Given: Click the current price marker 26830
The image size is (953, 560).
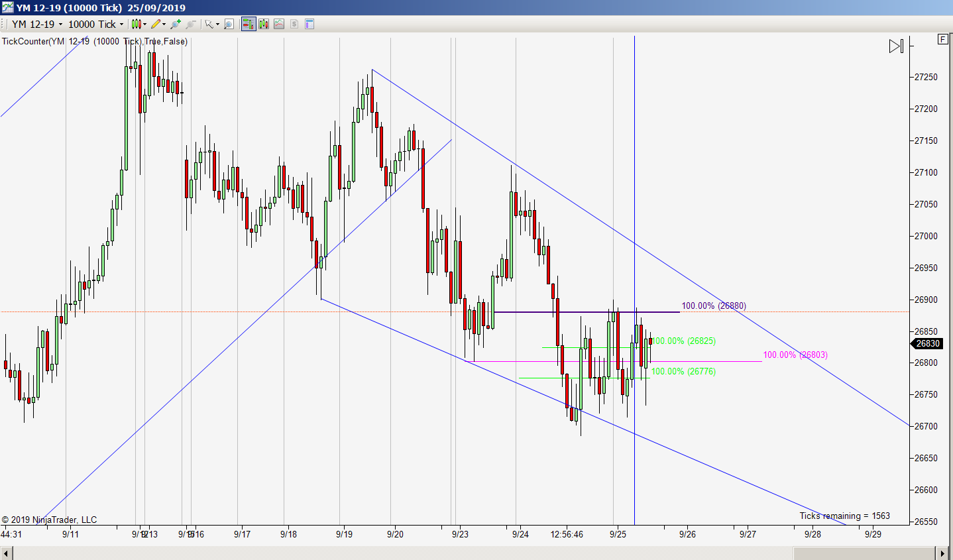Looking at the screenshot, I should coord(926,343).
